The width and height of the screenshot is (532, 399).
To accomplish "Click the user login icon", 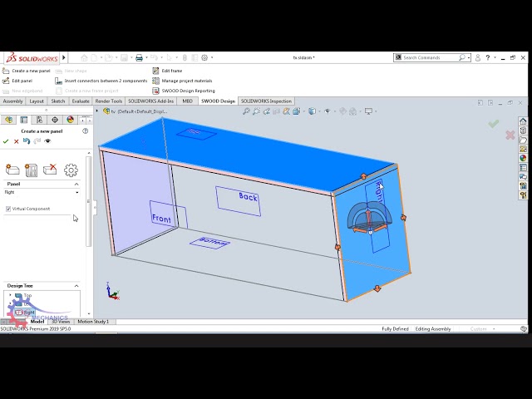I will [478, 57].
